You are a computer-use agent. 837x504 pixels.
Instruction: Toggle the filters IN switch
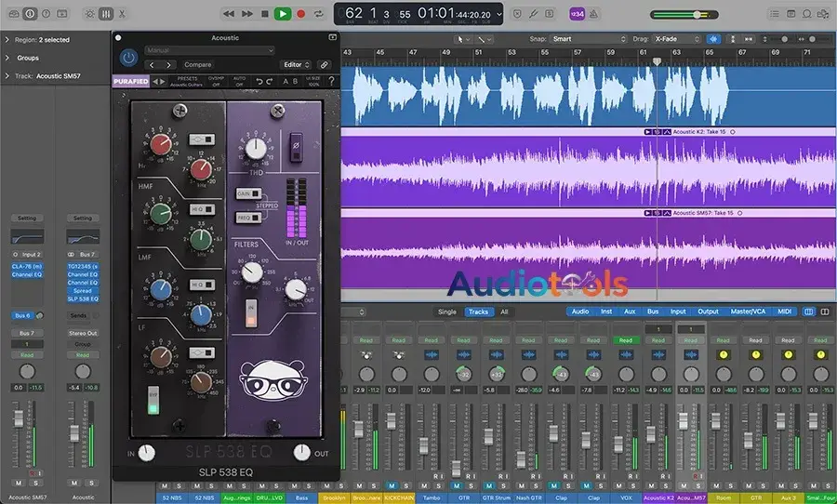click(x=251, y=312)
